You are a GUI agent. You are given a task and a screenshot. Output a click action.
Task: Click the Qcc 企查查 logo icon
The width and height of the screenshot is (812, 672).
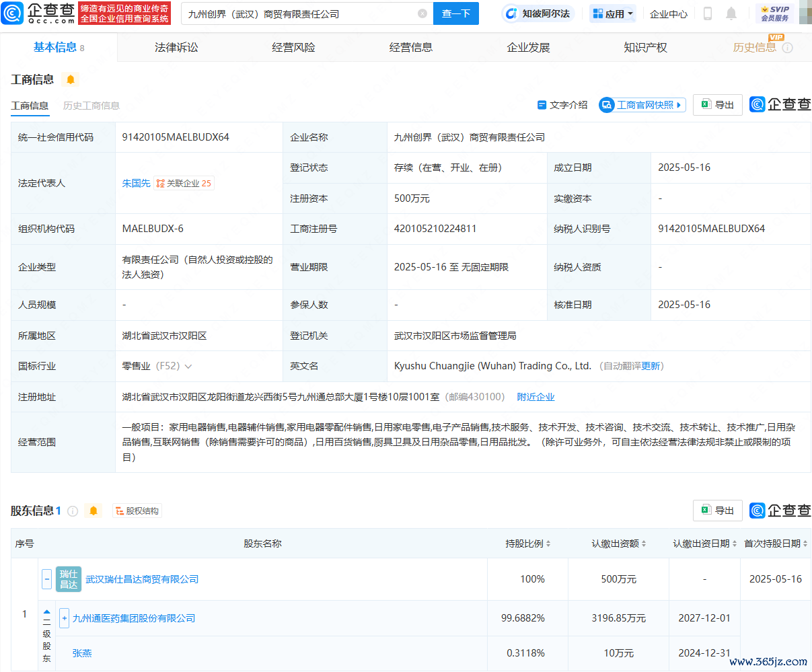[x=13, y=13]
